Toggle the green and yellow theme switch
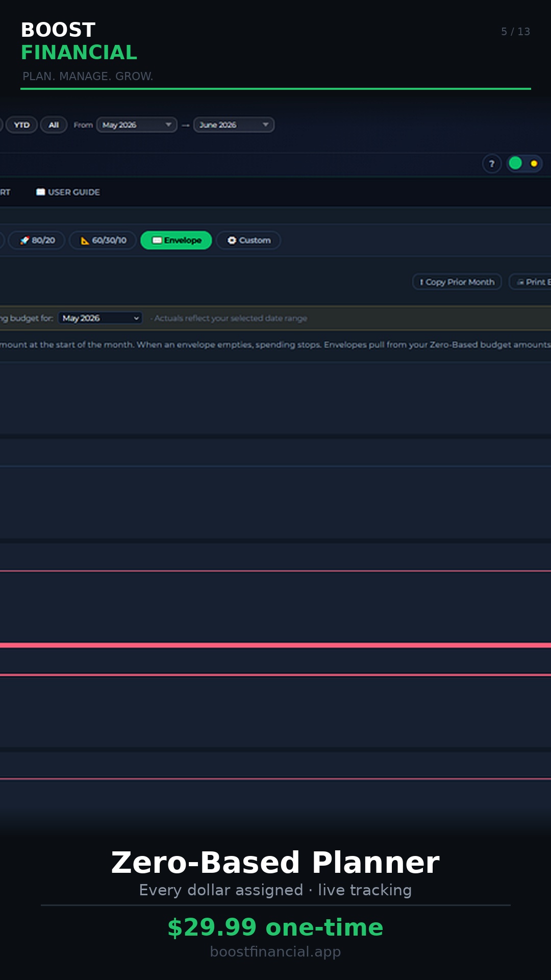The image size is (551, 980). click(x=524, y=163)
